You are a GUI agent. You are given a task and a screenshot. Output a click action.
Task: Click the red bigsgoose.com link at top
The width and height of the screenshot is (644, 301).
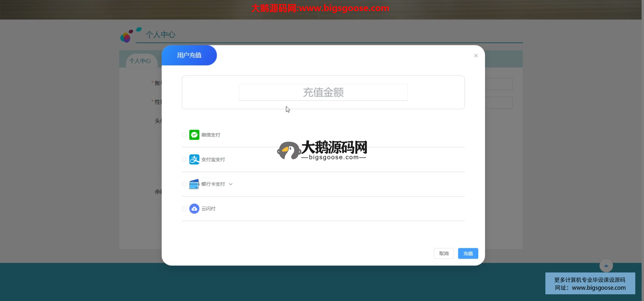point(320,8)
